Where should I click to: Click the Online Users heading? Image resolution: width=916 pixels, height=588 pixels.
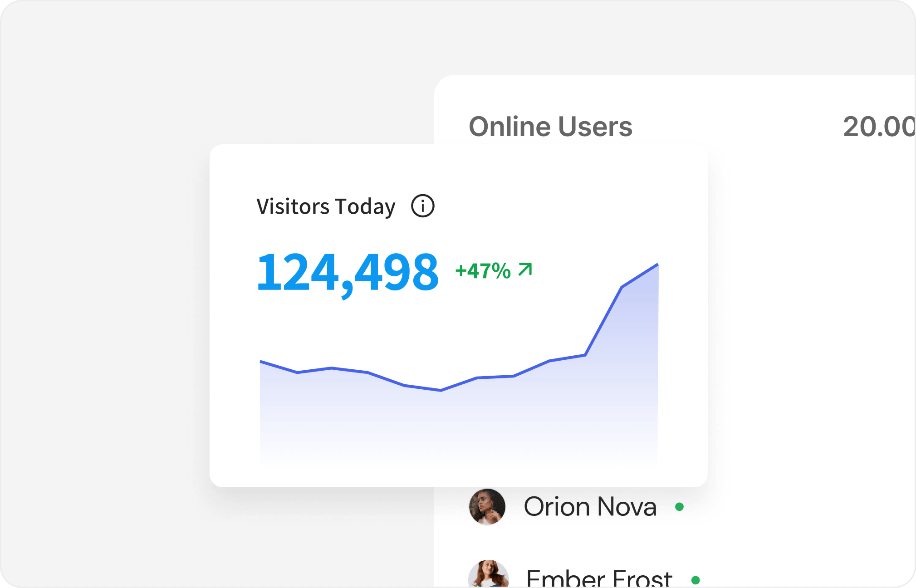click(550, 127)
